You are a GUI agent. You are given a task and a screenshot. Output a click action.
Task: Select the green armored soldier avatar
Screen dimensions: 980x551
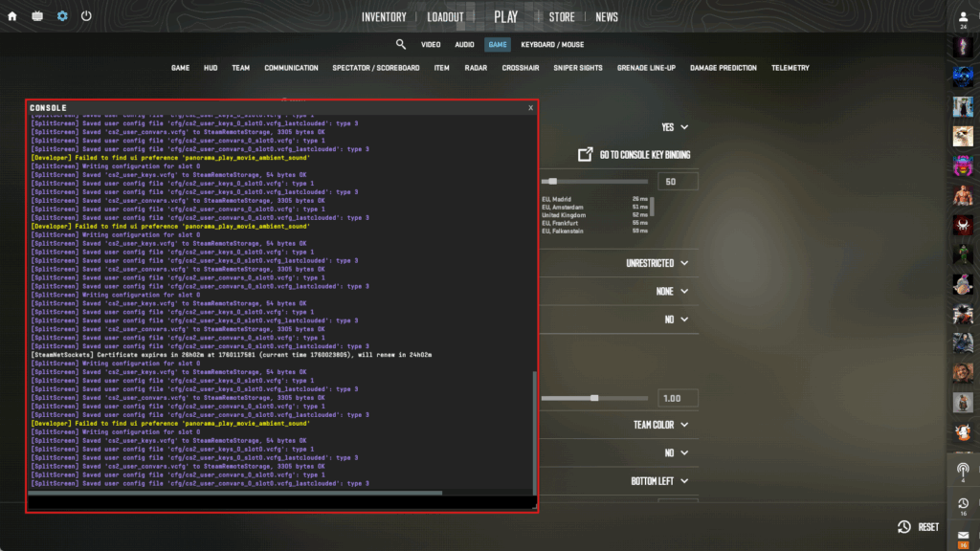(963, 254)
